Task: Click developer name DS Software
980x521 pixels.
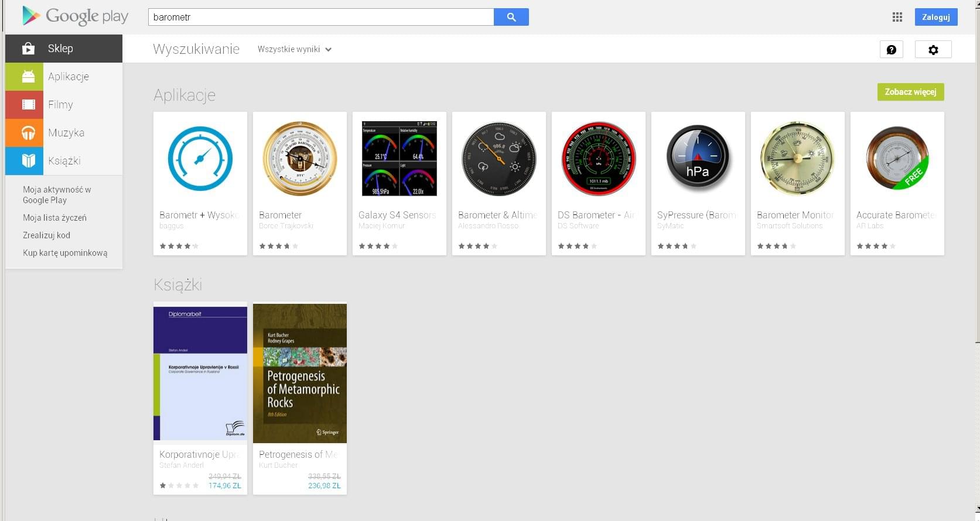Action: point(578,226)
